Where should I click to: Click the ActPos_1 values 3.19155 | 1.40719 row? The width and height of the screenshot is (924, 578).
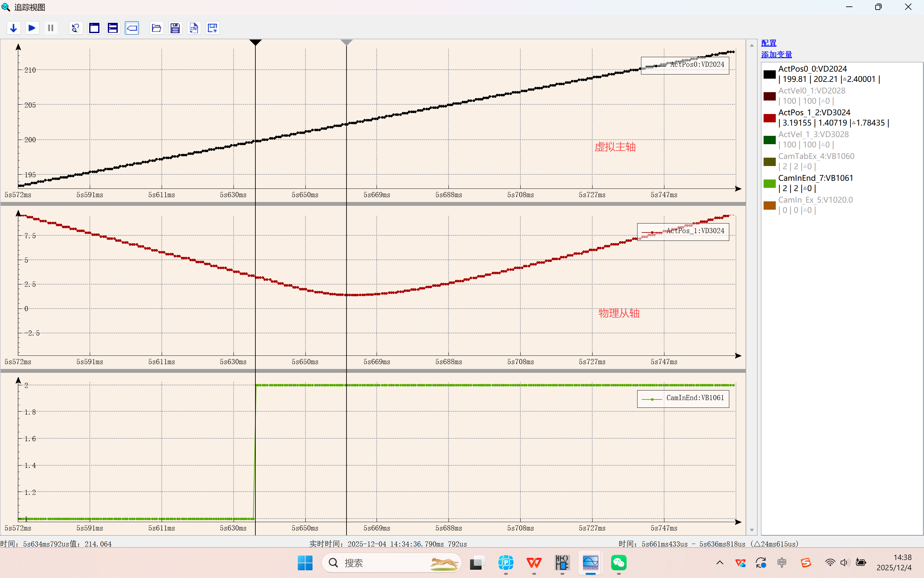834,123
